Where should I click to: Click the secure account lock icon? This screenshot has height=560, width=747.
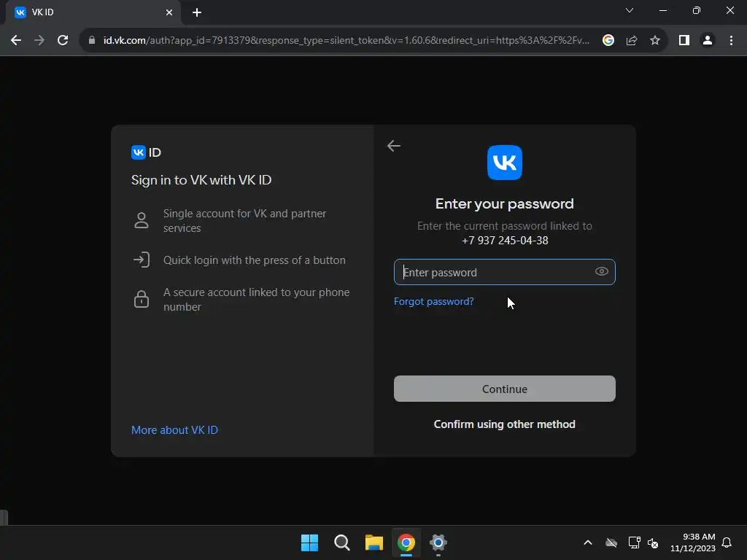click(141, 299)
